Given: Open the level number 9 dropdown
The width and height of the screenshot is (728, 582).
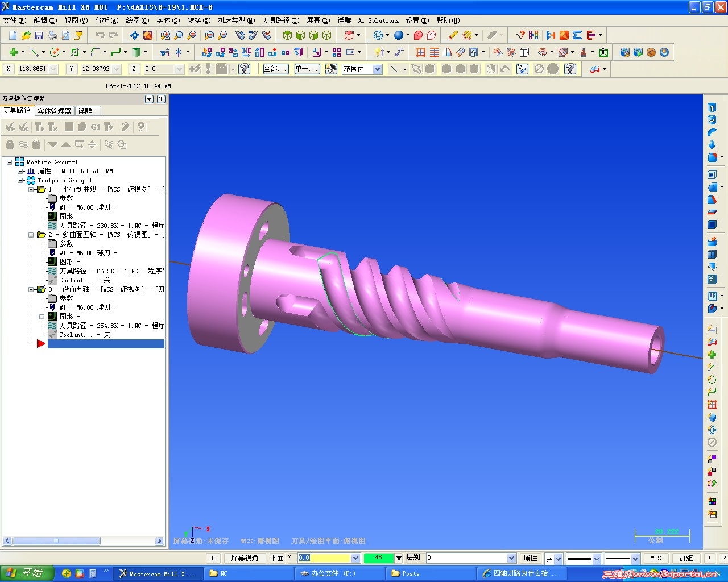Looking at the screenshot, I should pos(511,558).
